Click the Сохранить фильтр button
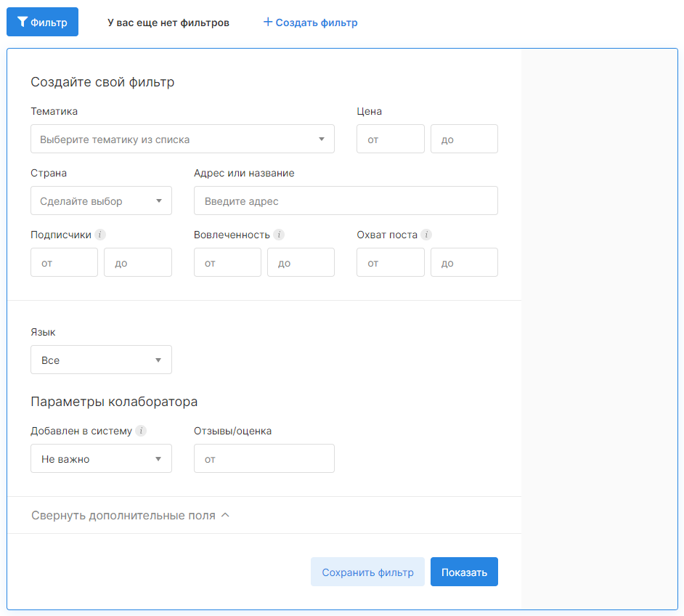 367,572
